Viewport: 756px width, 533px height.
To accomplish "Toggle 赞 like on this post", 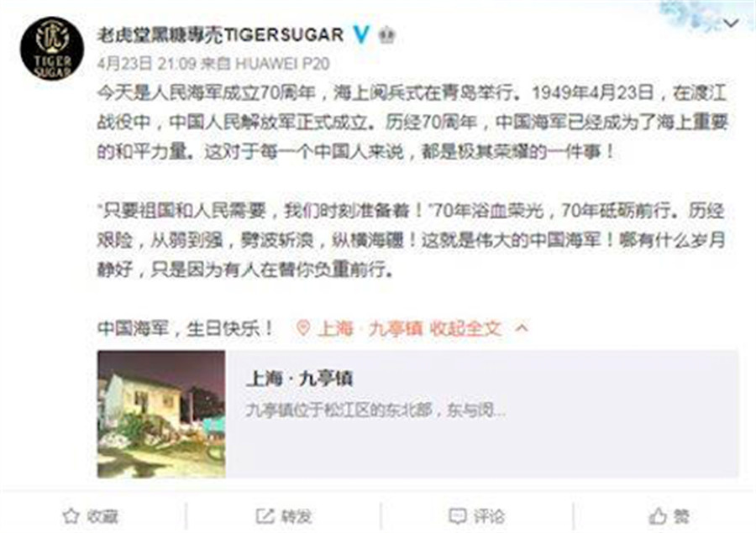I will tap(681, 516).
